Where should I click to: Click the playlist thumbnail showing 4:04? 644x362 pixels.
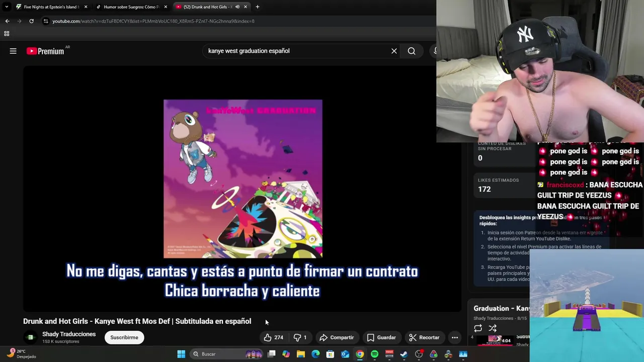click(495, 340)
